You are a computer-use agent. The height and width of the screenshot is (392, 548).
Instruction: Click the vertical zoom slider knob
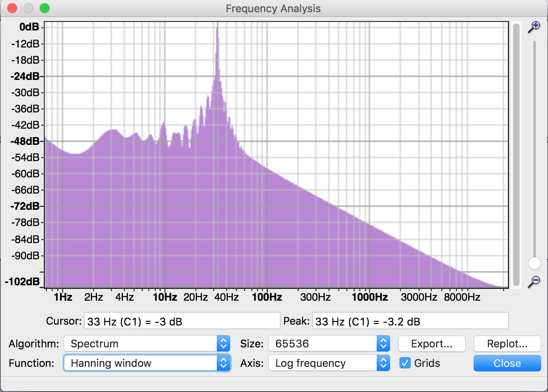click(x=534, y=263)
